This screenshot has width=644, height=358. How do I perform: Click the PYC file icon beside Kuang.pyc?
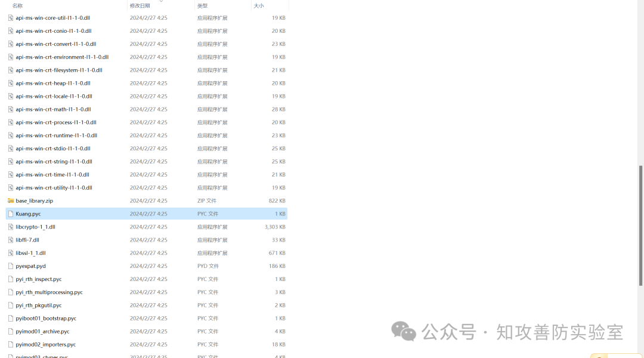click(10, 214)
